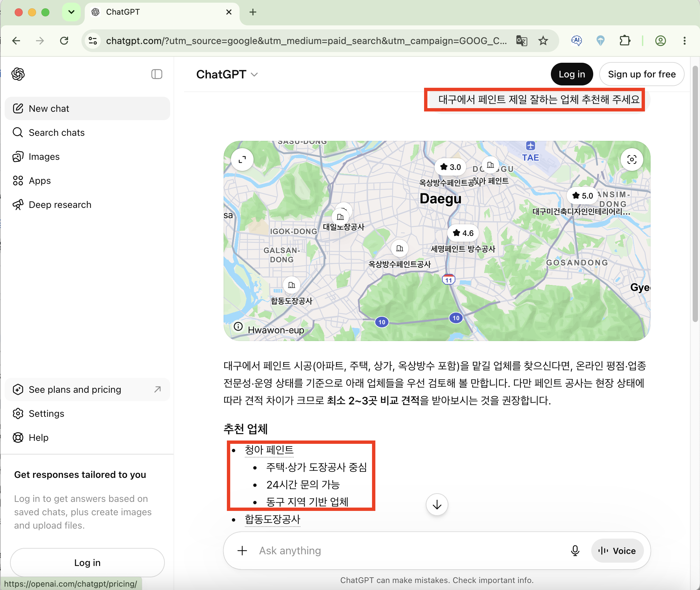Open See plans and pricing

tap(87, 389)
